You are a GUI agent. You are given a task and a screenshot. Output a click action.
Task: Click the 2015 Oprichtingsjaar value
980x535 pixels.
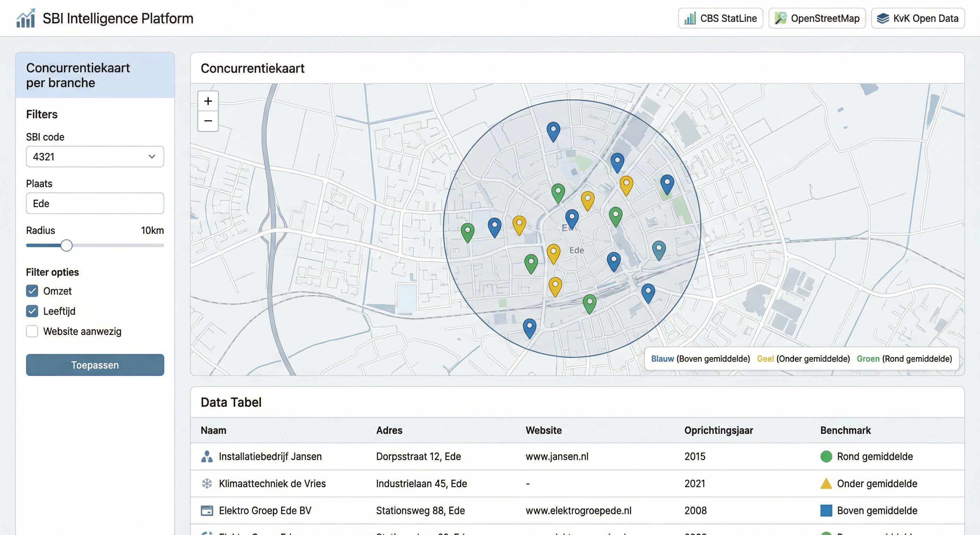(695, 456)
